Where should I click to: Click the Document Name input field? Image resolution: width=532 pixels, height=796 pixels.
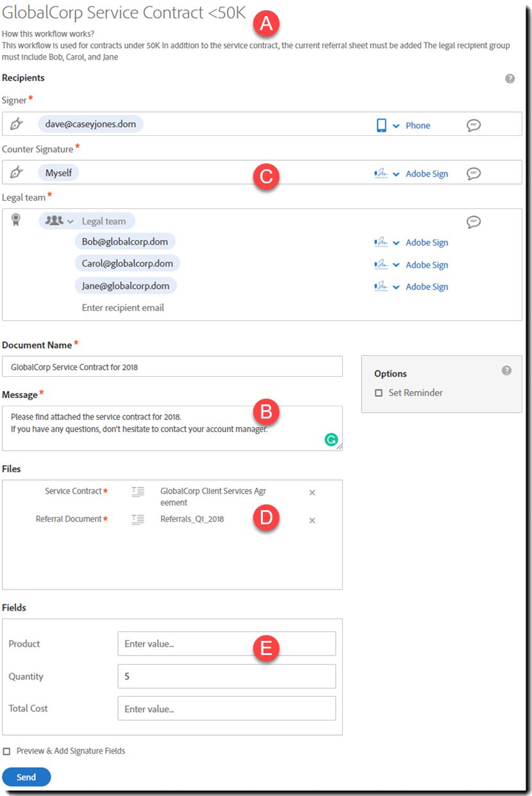[x=172, y=367]
